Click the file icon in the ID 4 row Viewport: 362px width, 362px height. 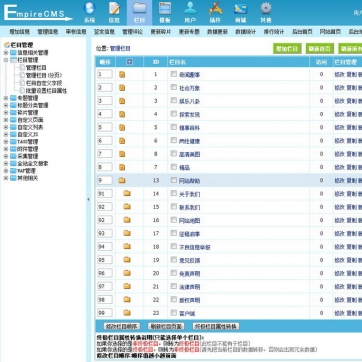(122, 114)
